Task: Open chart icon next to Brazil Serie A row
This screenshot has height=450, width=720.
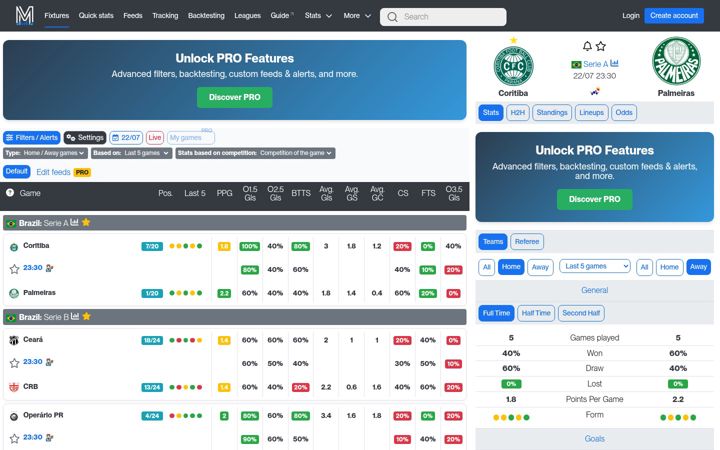Action: pos(74,223)
